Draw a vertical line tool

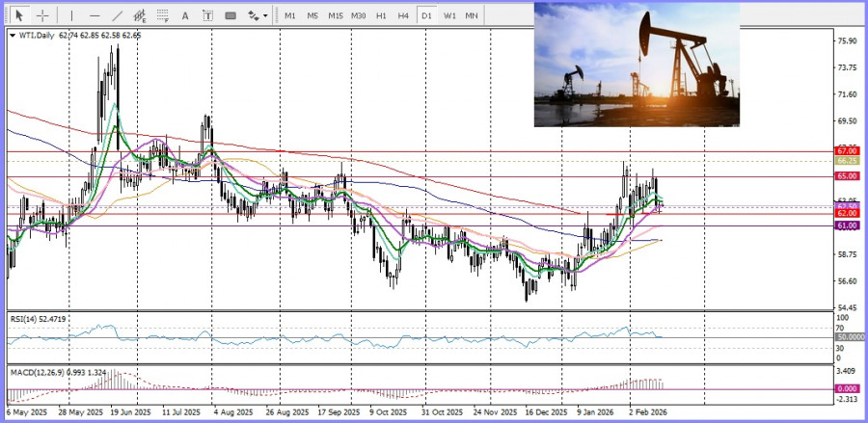pos(70,15)
